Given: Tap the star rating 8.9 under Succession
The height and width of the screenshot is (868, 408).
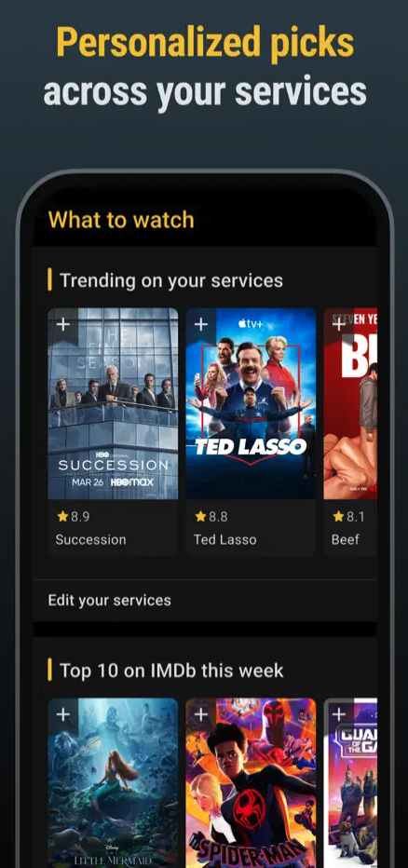Looking at the screenshot, I should [73, 517].
